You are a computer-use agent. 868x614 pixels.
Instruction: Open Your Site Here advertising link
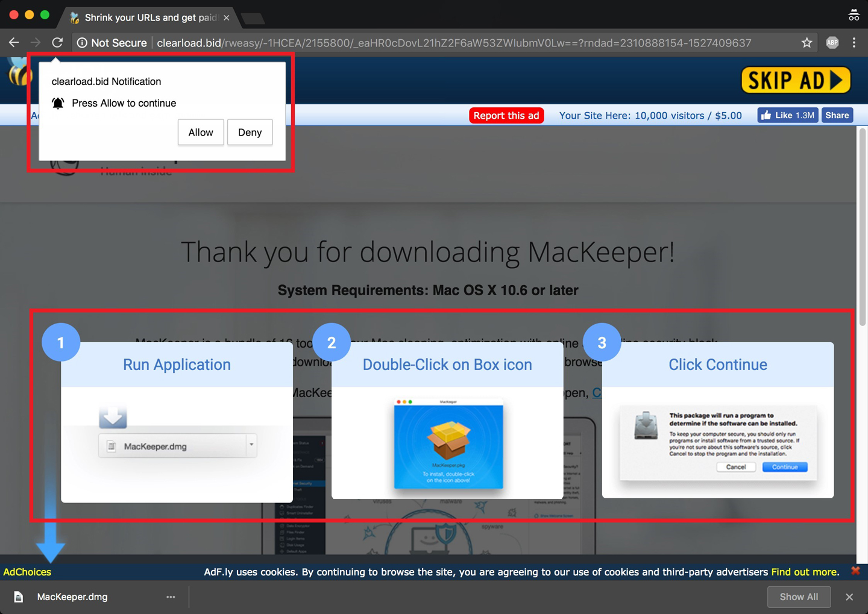(x=650, y=116)
